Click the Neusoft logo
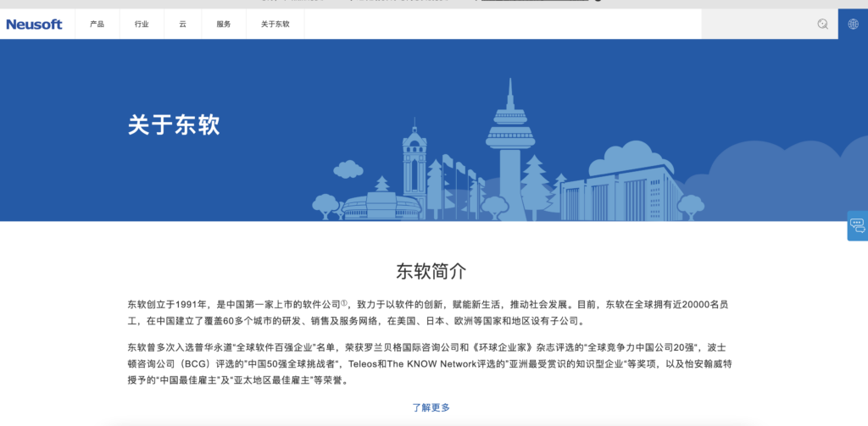 tap(34, 25)
